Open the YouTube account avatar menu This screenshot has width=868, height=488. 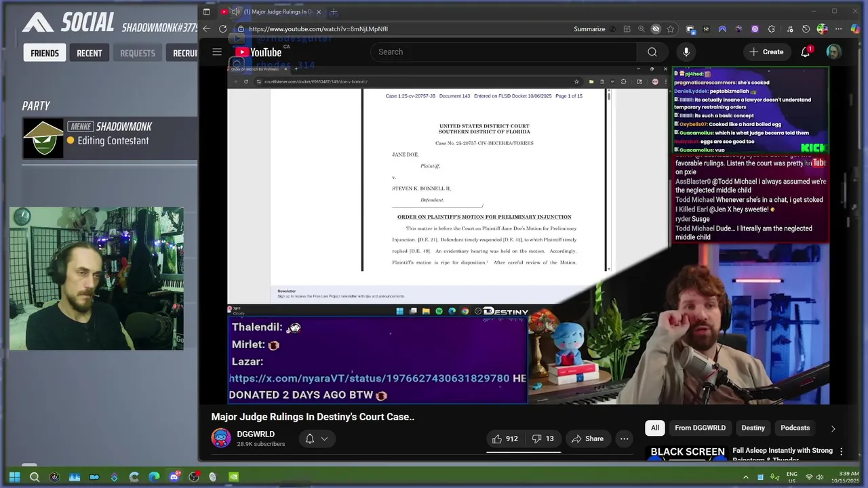tap(834, 52)
